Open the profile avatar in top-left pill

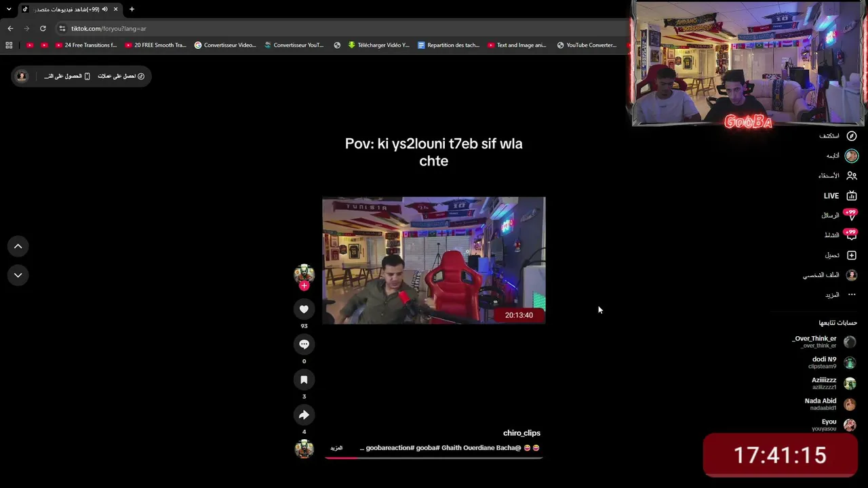[22, 76]
